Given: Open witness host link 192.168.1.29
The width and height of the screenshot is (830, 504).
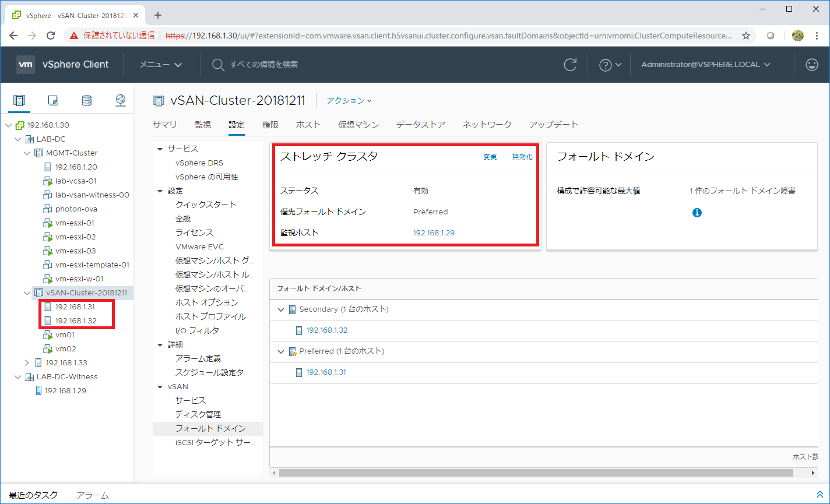Looking at the screenshot, I should [434, 232].
